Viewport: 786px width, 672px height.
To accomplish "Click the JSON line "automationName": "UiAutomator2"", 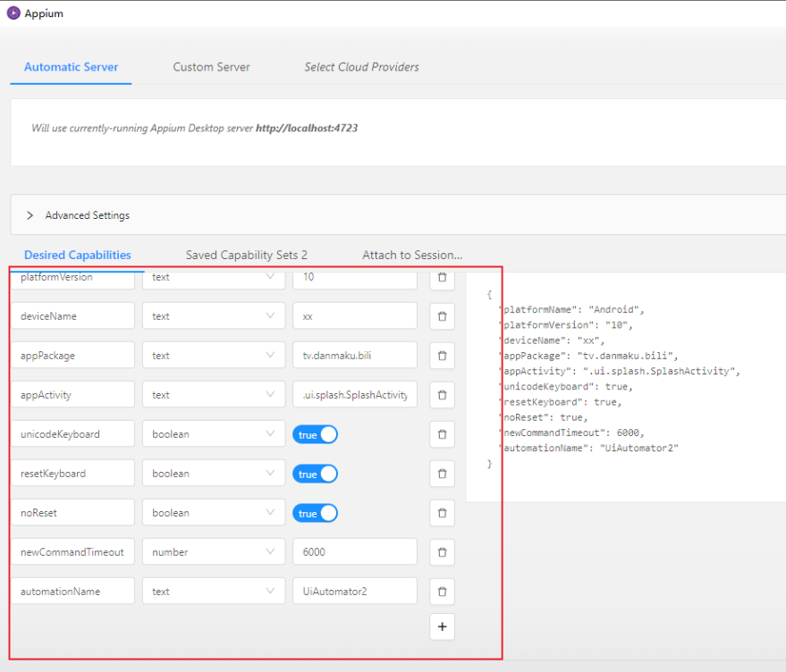I will pyautogui.click(x=590, y=448).
